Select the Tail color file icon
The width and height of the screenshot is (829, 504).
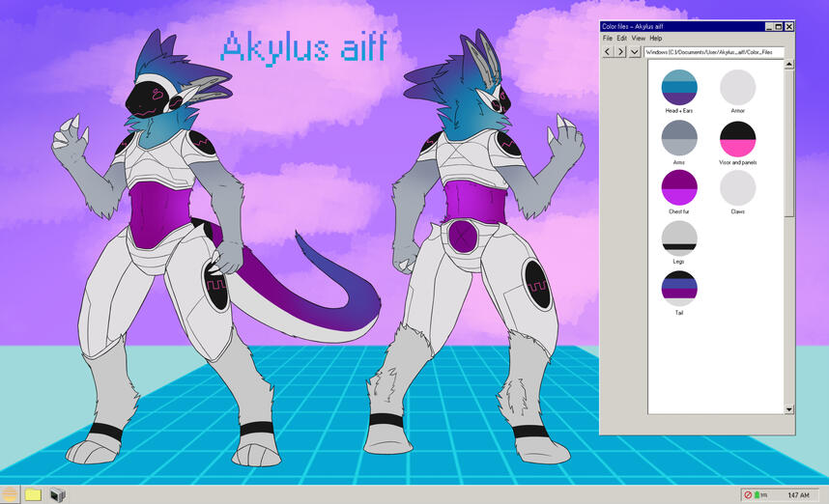[679, 288]
